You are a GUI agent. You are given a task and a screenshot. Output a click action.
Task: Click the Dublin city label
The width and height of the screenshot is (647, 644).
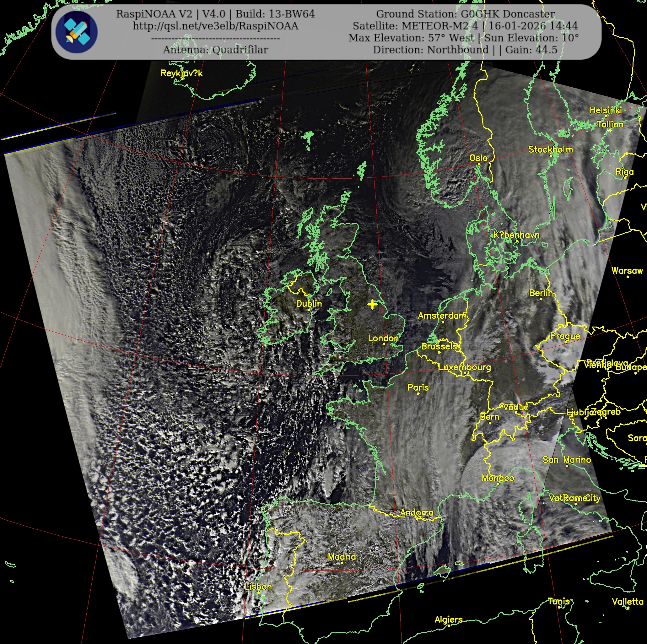click(309, 304)
